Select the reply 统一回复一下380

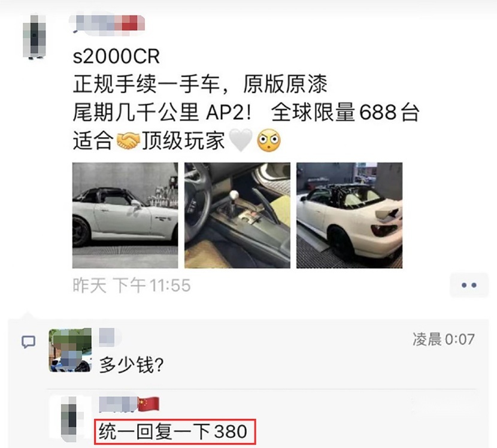click(173, 432)
